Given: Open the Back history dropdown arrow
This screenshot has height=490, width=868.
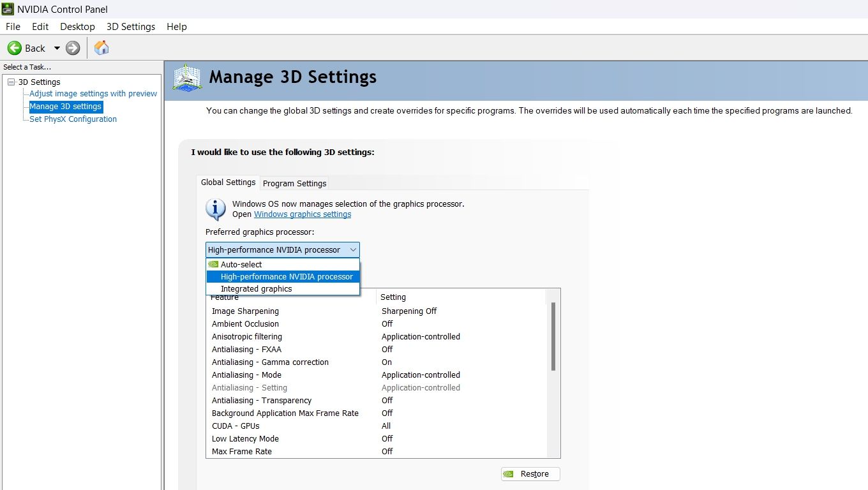Looking at the screenshot, I should click(56, 48).
